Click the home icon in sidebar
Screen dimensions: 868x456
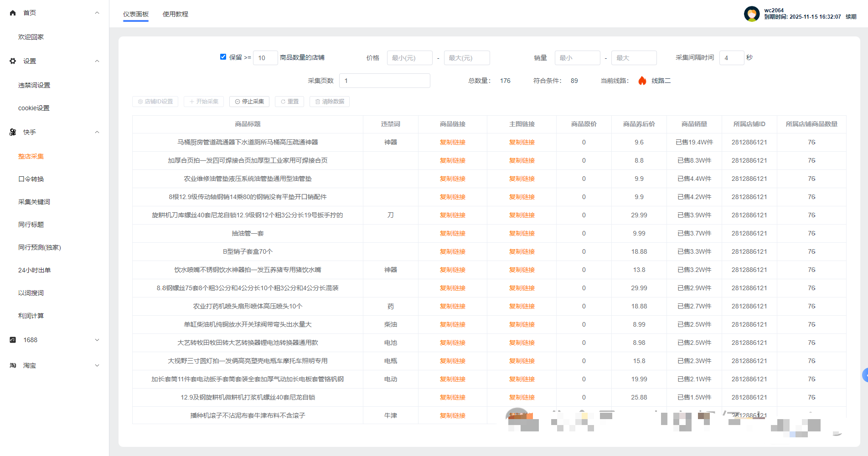[13, 13]
